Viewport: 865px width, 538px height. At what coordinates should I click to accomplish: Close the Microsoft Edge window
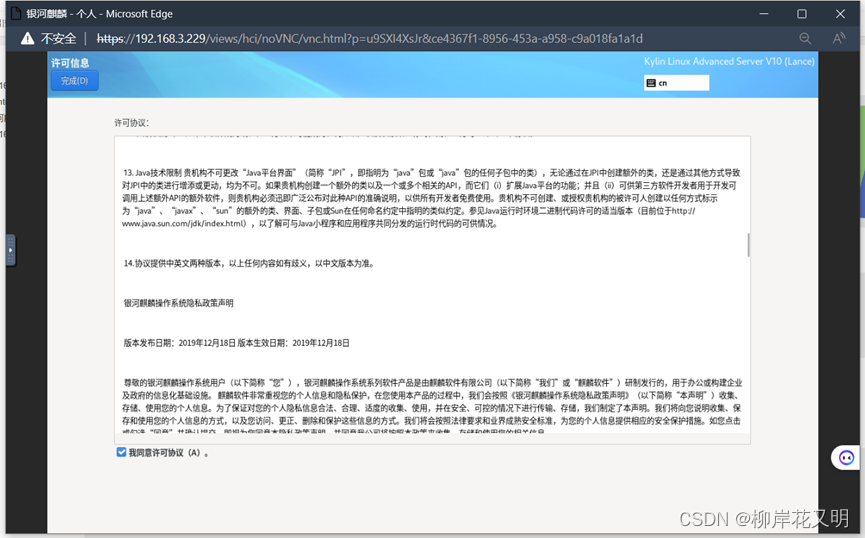840,14
